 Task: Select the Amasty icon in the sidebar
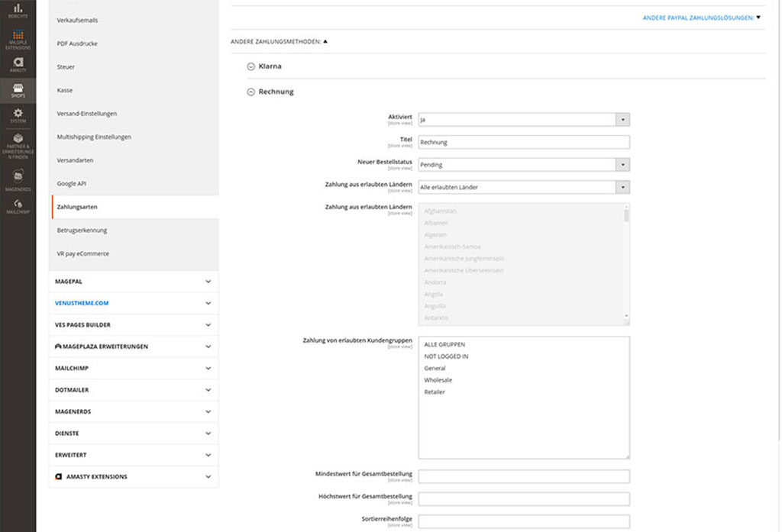coord(18,61)
